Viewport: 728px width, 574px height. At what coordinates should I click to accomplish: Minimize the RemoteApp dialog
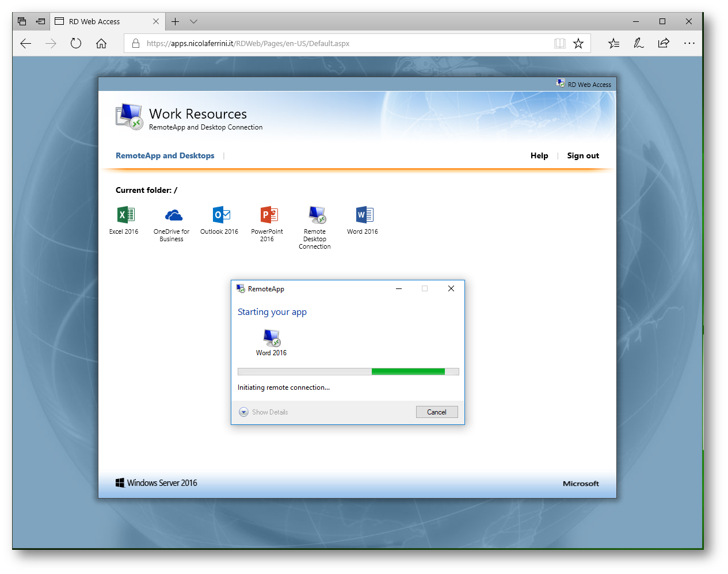pyautogui.click(x=398, y=288)
